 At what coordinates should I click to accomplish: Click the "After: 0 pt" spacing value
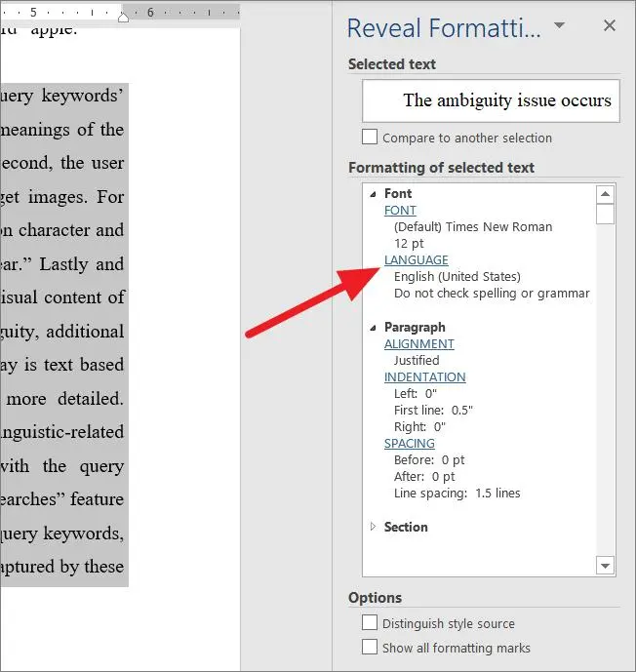point(424,477)
